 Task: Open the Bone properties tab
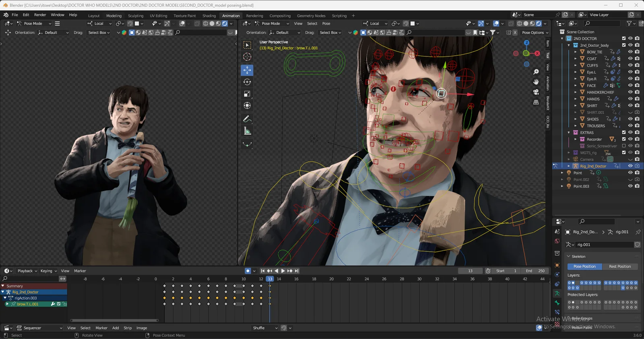tap(557, 303)
